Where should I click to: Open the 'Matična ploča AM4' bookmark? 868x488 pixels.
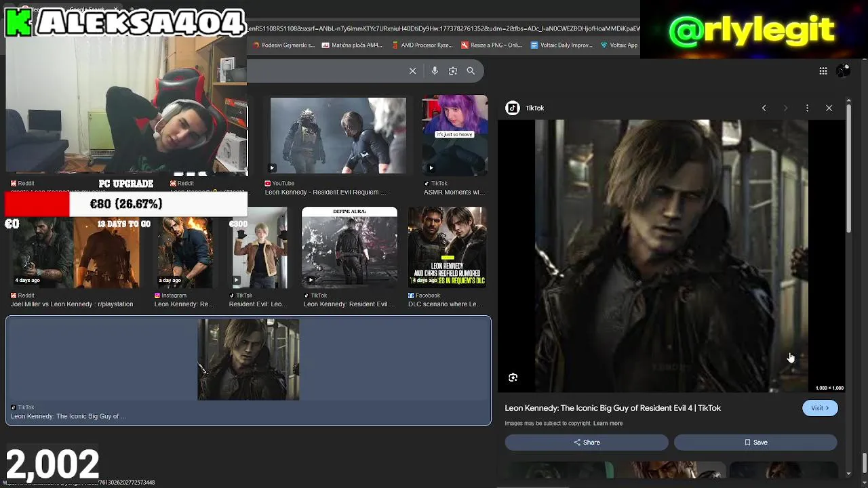352,45
